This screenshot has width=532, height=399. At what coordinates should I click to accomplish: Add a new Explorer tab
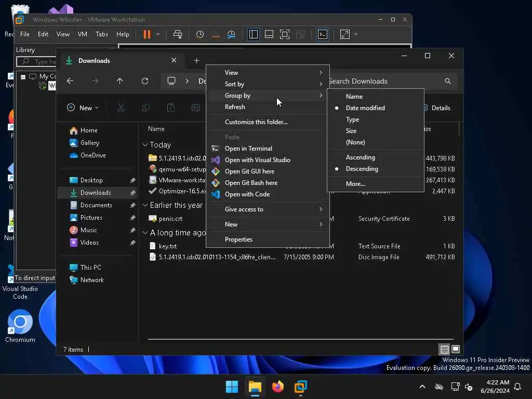coord(196,61)
